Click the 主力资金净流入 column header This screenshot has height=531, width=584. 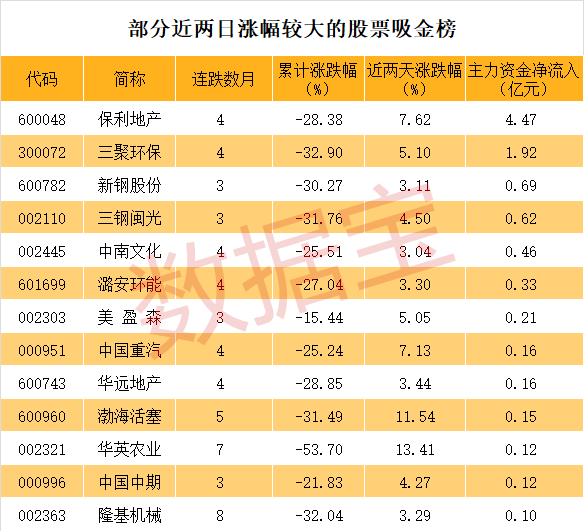click(x=524, y=79)
